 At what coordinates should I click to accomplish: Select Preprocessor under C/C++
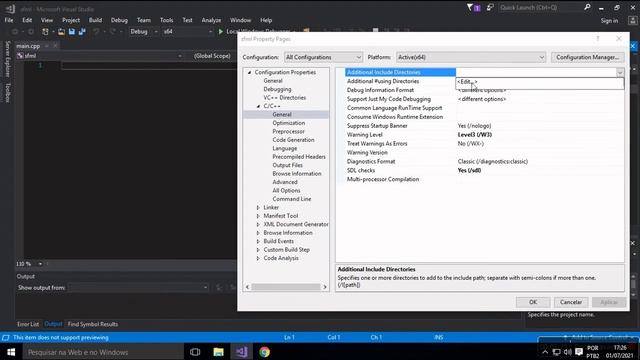tap(289, 131)
